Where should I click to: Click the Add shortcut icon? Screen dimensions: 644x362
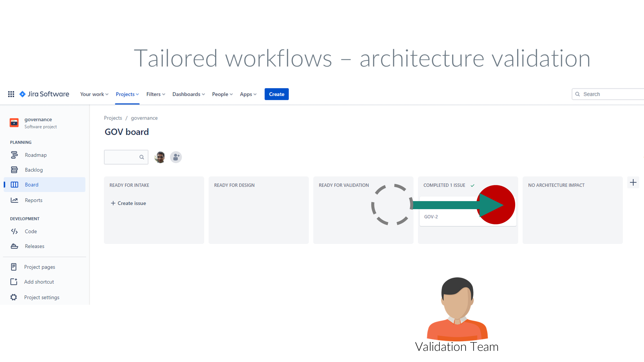pyautogui.click(x=14, y=282)
